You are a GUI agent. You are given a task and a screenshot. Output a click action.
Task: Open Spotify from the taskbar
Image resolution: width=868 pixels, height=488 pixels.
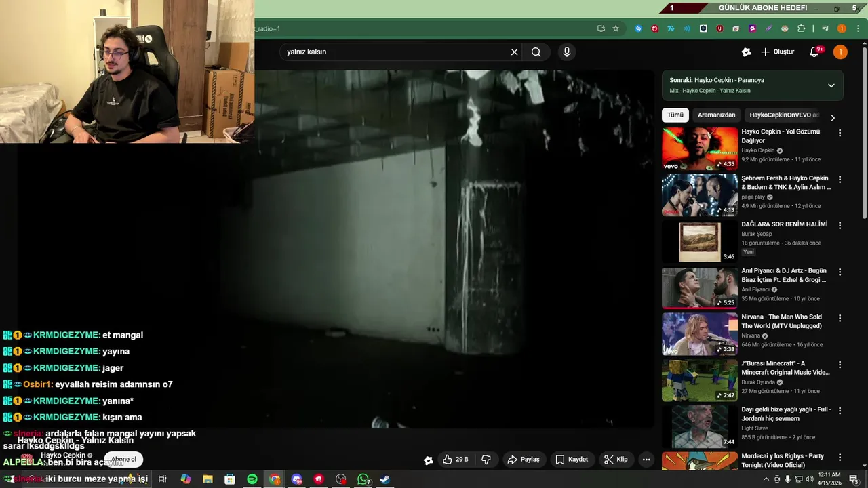(252, 479)
